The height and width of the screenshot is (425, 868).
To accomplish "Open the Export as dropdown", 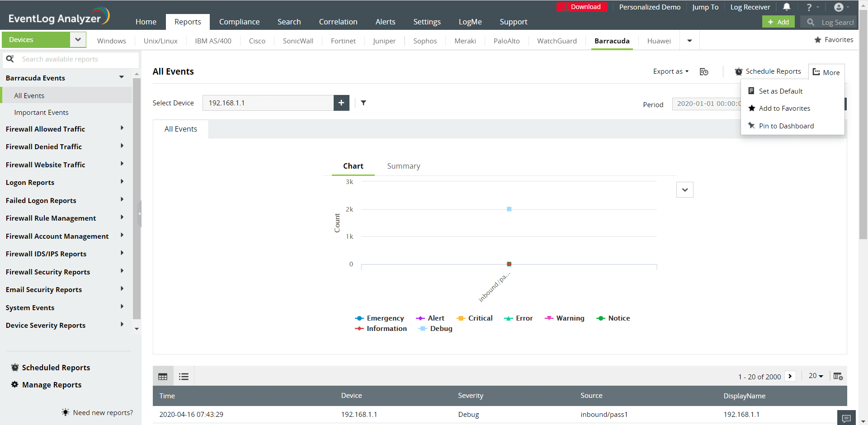I will (x=671, y=71).
